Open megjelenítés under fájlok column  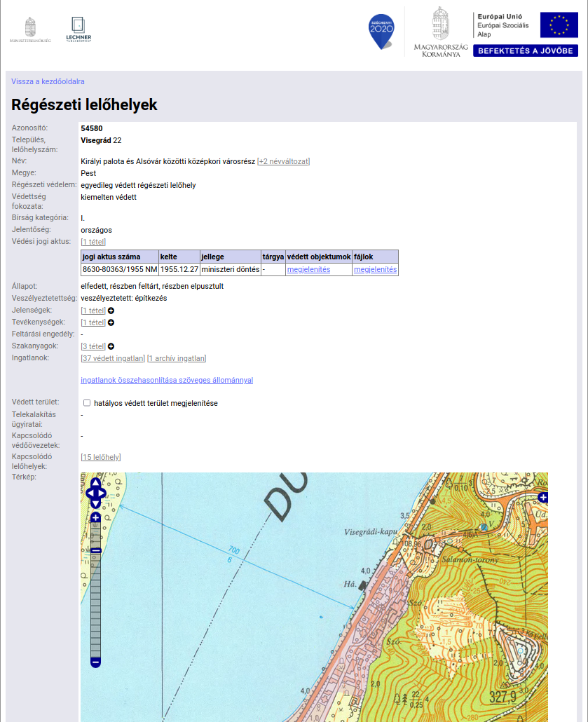coord(375,269)
